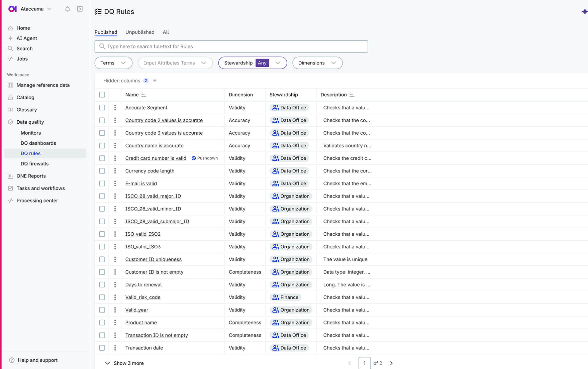The width and height of the screenshot is (588, 369).
Task: Open DQ firewalls in the sidebar
Action: coord(34,164)
